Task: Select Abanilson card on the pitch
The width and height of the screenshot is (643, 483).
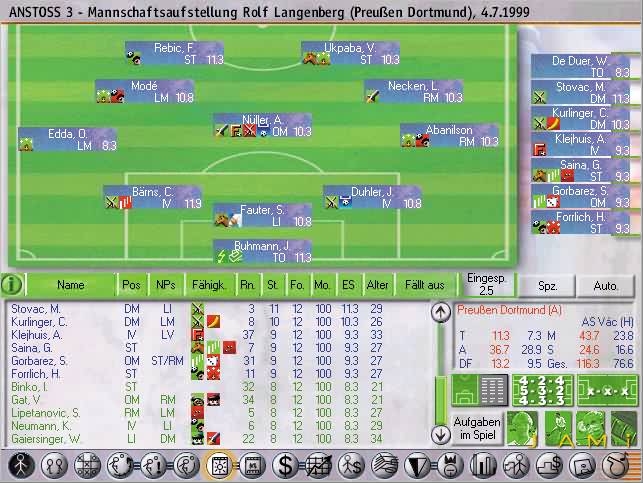Action: point(449,135)
